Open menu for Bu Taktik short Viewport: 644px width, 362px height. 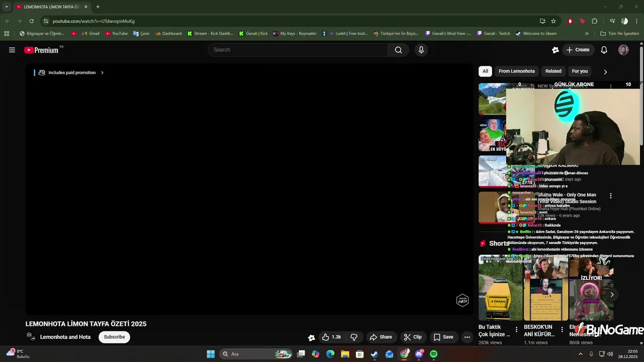click(516, 330)
